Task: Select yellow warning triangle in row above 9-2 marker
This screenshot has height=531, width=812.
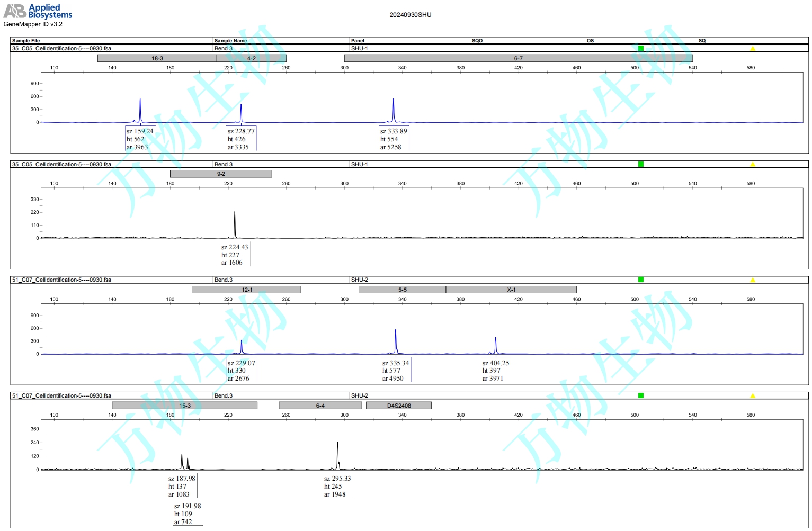Action: [x=752, y=165]
